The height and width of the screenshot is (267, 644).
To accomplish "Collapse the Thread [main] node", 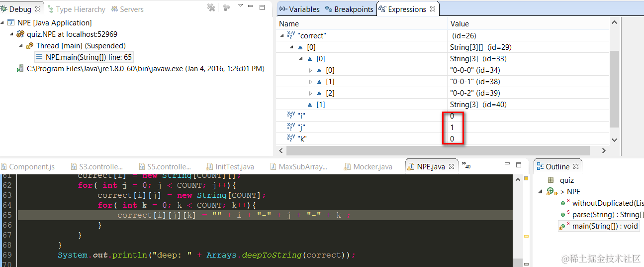I will tap(21, 46).
